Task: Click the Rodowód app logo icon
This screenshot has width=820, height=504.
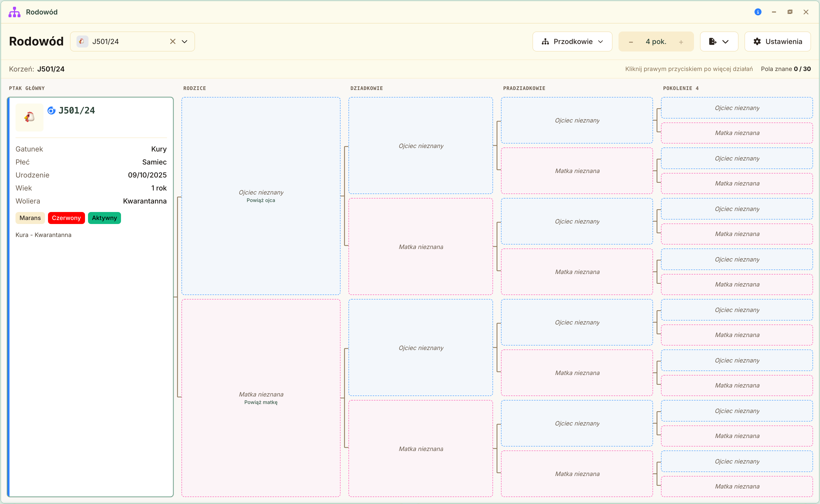Action: click(14, 12)
